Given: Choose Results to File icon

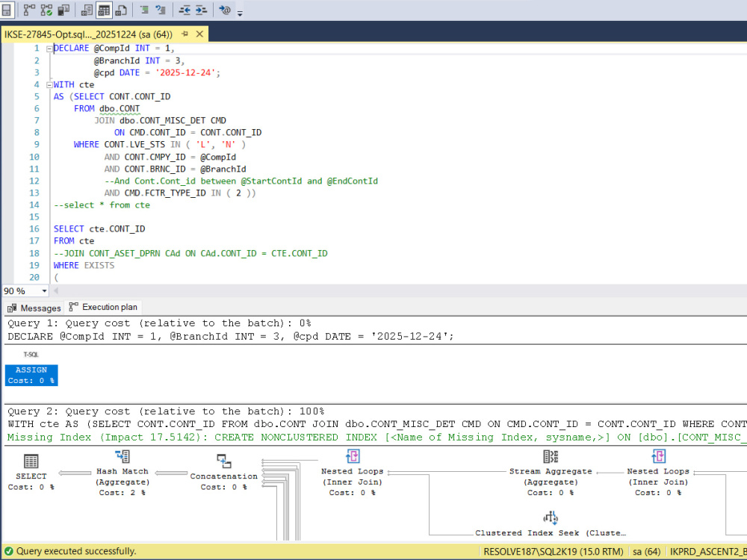Looking at the screenshot, I should pos(121,10).
